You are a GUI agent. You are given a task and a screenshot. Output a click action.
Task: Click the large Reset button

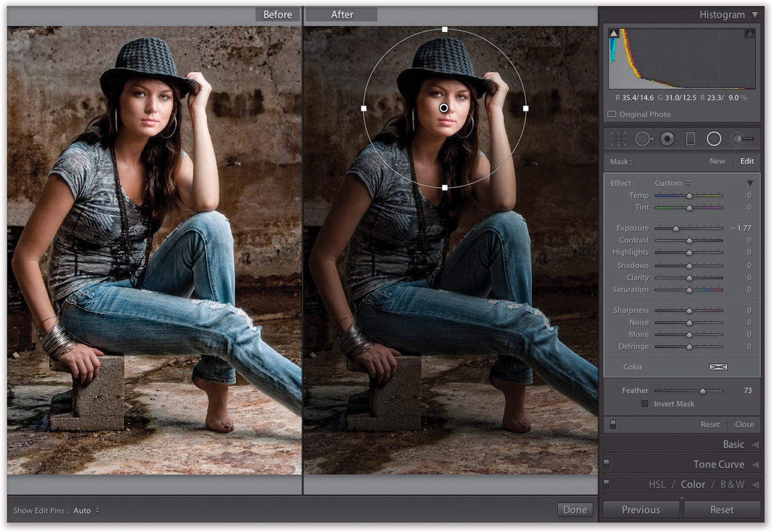[722, 509]
